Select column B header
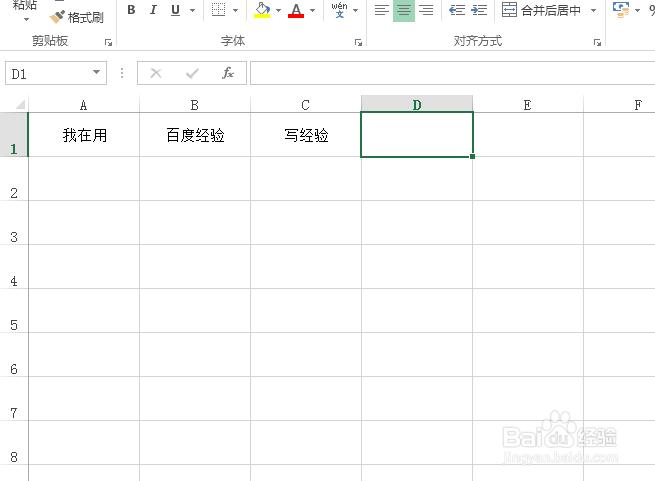The height and width of the screenshot is (481, 655). tap(195, 104)
